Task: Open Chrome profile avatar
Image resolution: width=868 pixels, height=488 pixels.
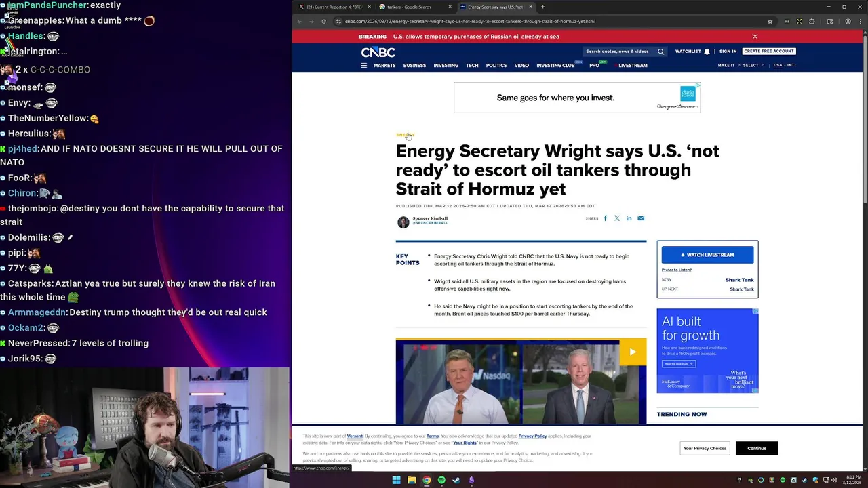Action: coord(848,21)
